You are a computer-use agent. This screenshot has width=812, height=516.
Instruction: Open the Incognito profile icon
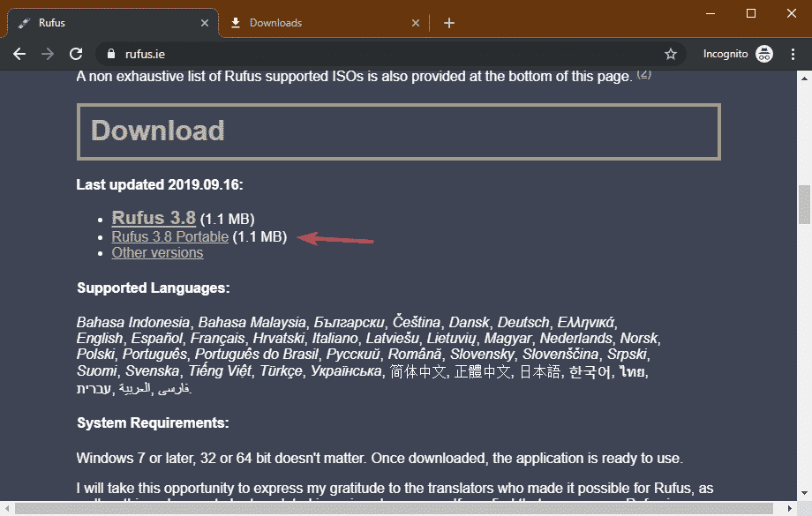tap(764, 54)
